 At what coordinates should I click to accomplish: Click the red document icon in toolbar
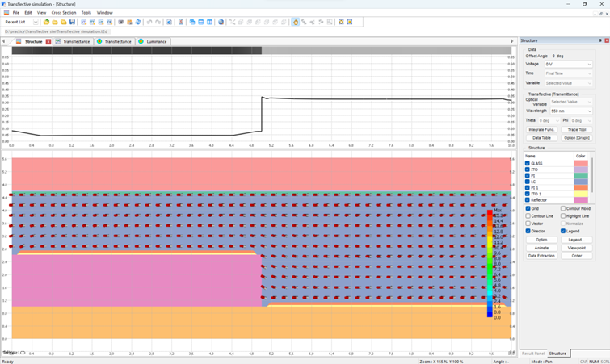[181, 22]
